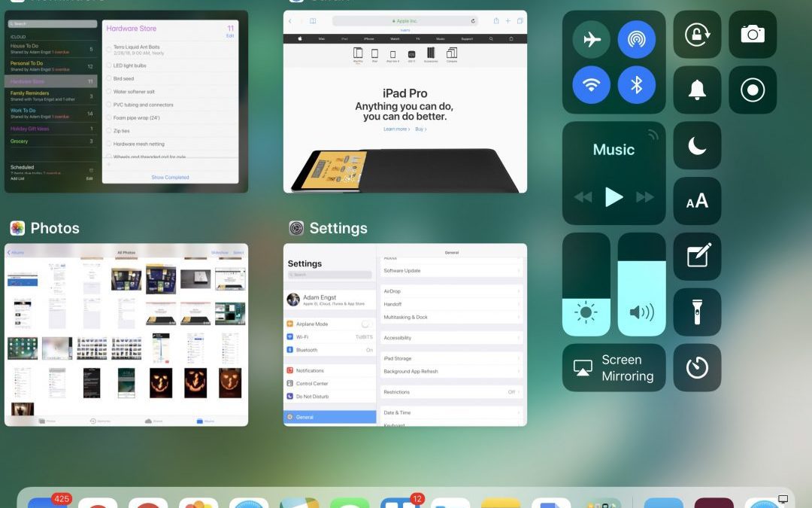
Task: Toggle rotation lock control
Action: point(697,34)
